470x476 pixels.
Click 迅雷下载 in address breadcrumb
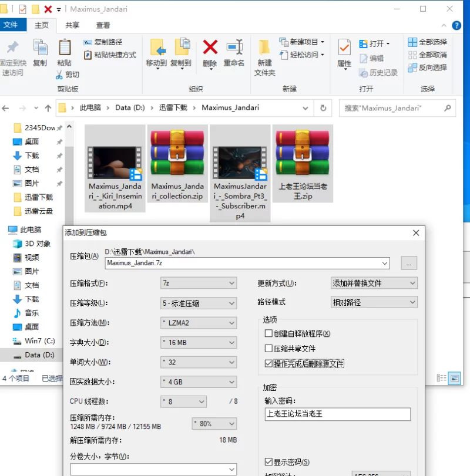pyautogui.click(x=173, y=108)
